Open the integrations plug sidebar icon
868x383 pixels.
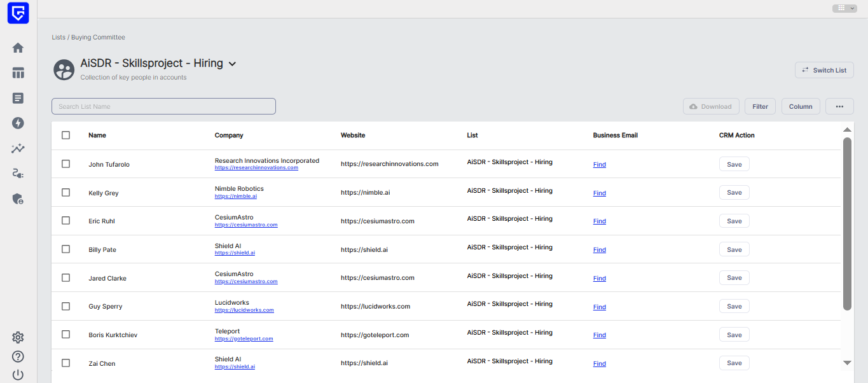[18, 173]
